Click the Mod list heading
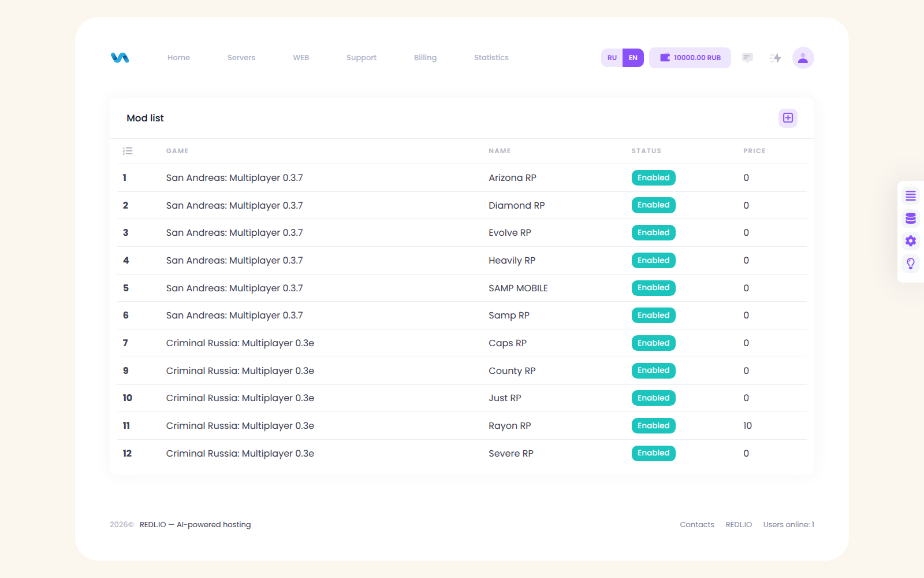This screenshot has height=578, width=924. (x=145, y=118)
